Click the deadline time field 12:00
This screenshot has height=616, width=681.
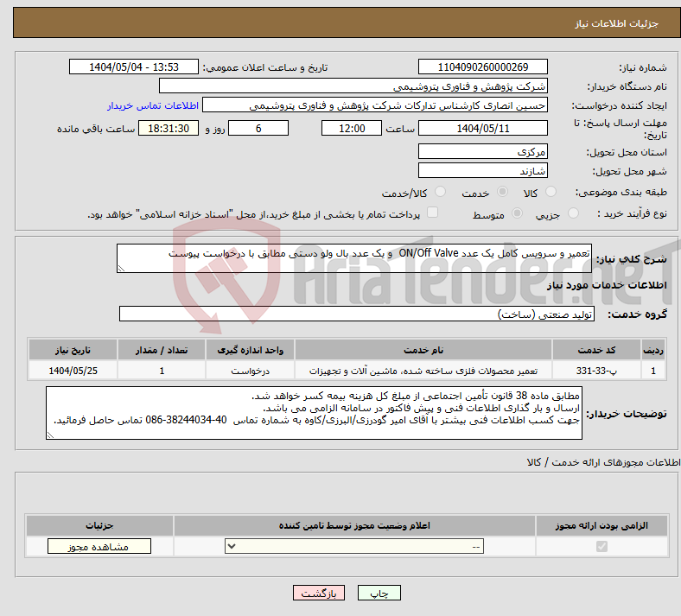(x=352, y=128)
